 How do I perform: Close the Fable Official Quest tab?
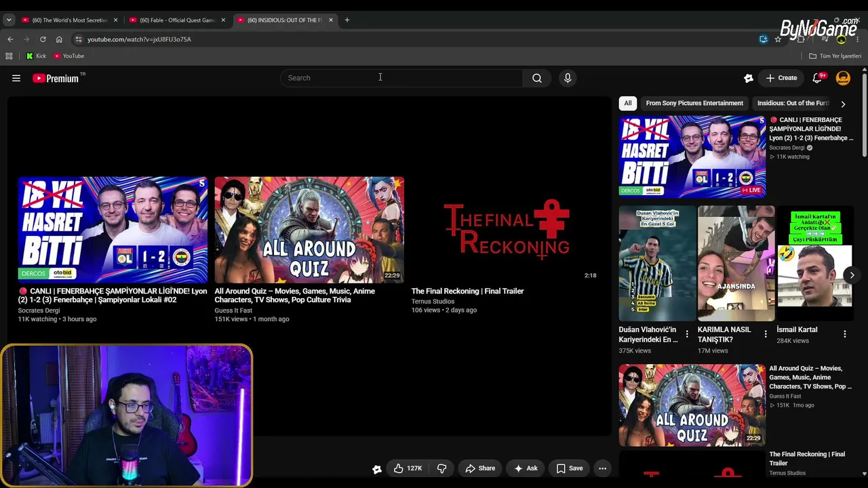pyautogui.click(x=223, y=20)
